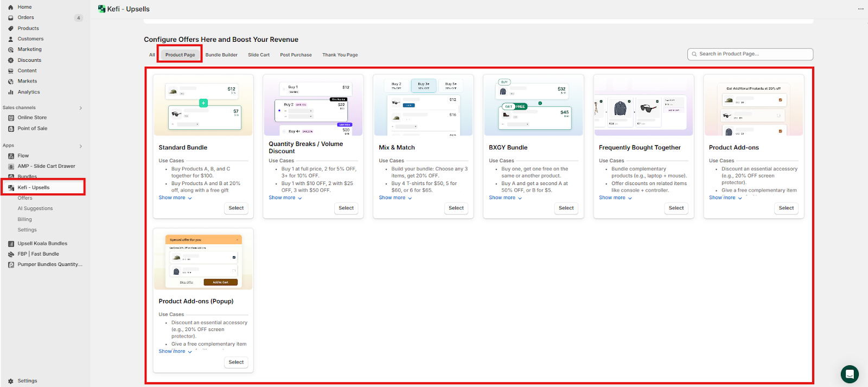Viewport: 868px width, 387px height.
Task: Click the Marketing icon in sidebar
Action: [x=11, y=49]
